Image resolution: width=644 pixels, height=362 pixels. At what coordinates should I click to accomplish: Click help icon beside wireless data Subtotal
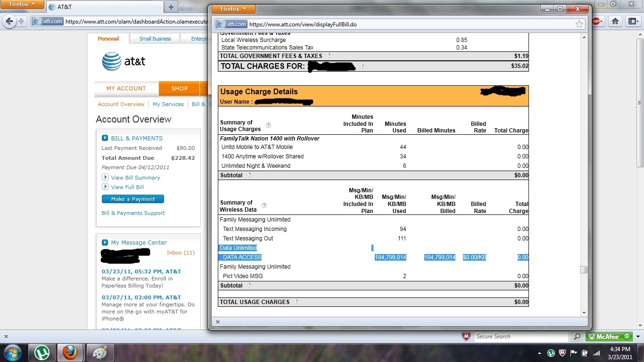click(249, 285)
